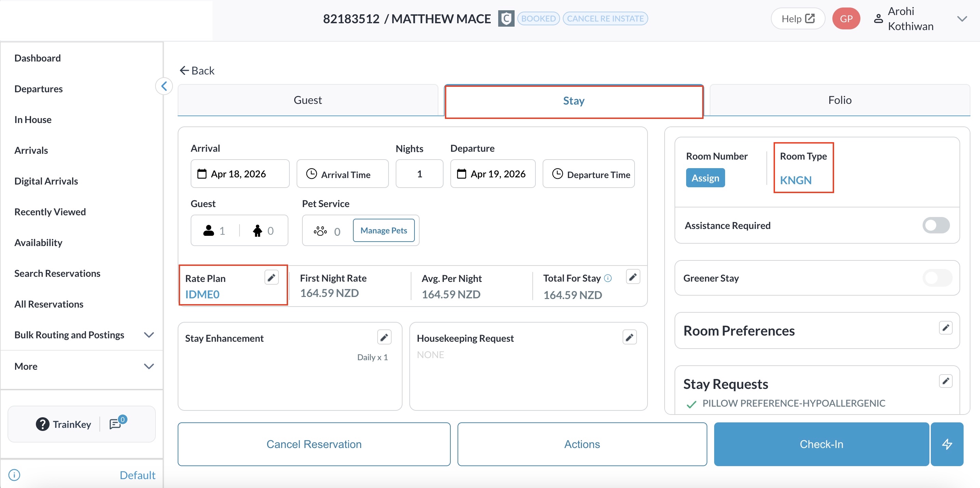Click the Manage Pets button

[x=383, y=230]
